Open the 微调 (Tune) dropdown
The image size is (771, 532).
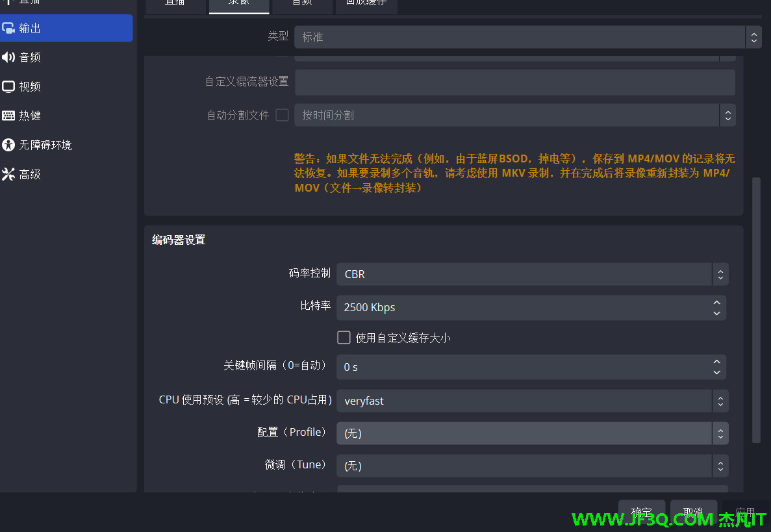[531, 466]
